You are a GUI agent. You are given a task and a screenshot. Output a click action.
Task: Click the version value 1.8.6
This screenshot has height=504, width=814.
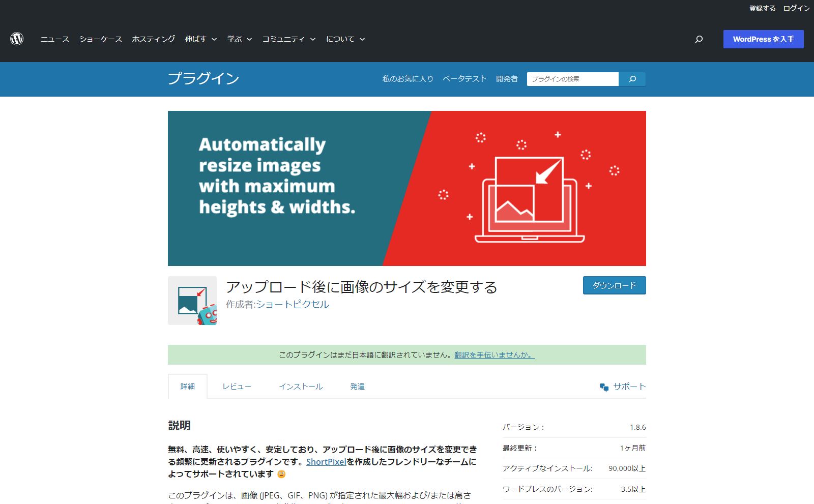(637, 427)
